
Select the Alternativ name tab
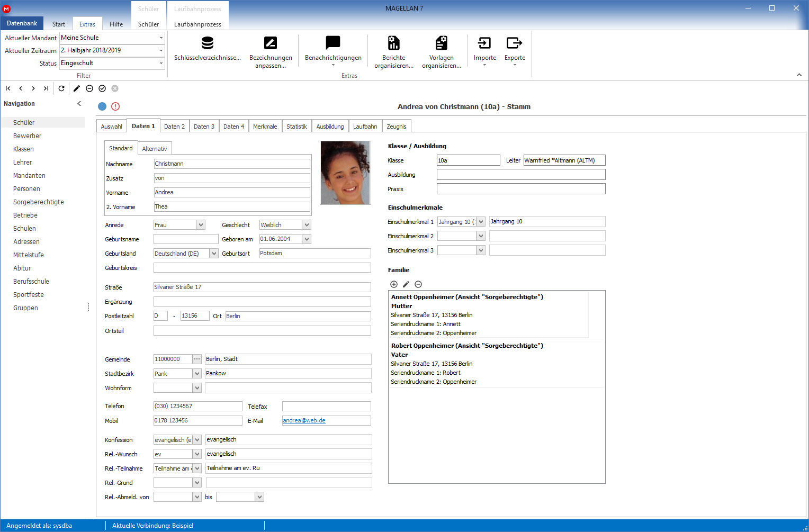[155, 149]
